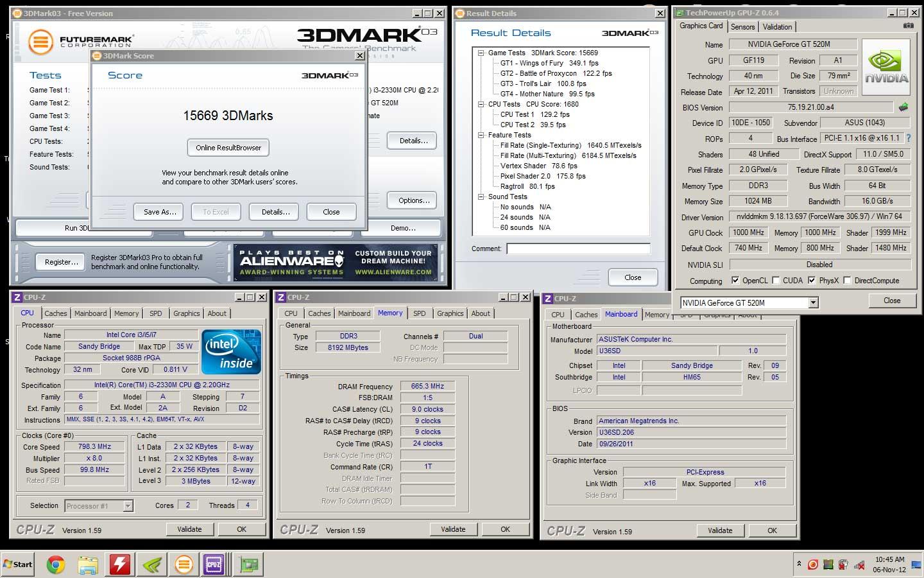Open About tab in middle CPU-Z window
This screenshot has height=578, width=924.
[481, 313]
